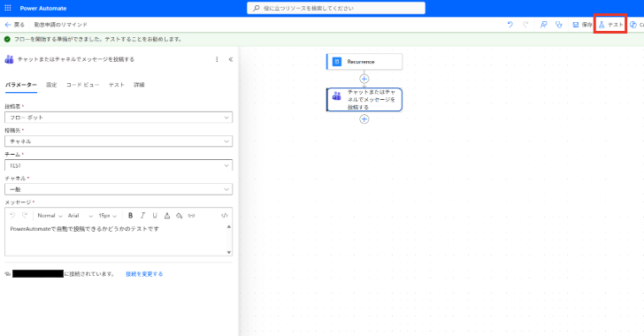Add a step below Recurrence with plus
The height and width of the screenshot is (336, 644).
tap(364, 79)
